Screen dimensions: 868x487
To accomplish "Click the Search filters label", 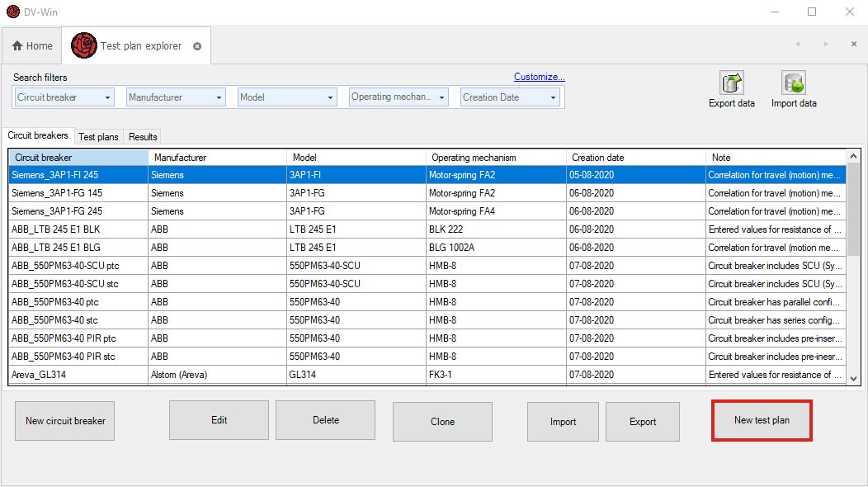I will [40, 78].
